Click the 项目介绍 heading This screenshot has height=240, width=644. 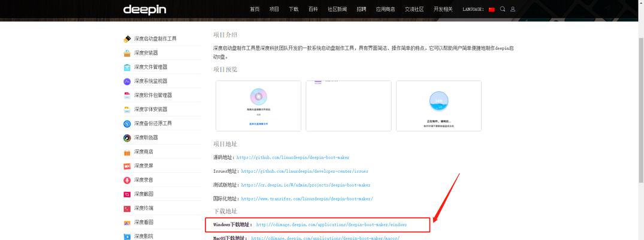coord(225,35)
